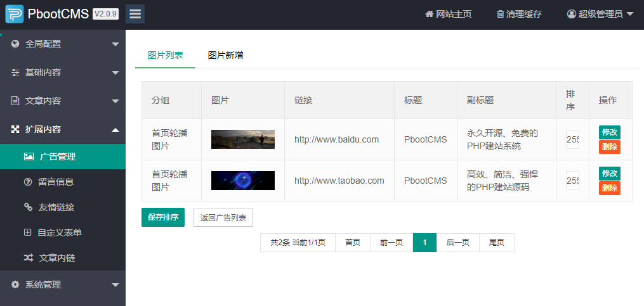This screenshot has width=644, height=306.
Task: Click the question icon for 留言信息
Action: [x=28, y=182]
